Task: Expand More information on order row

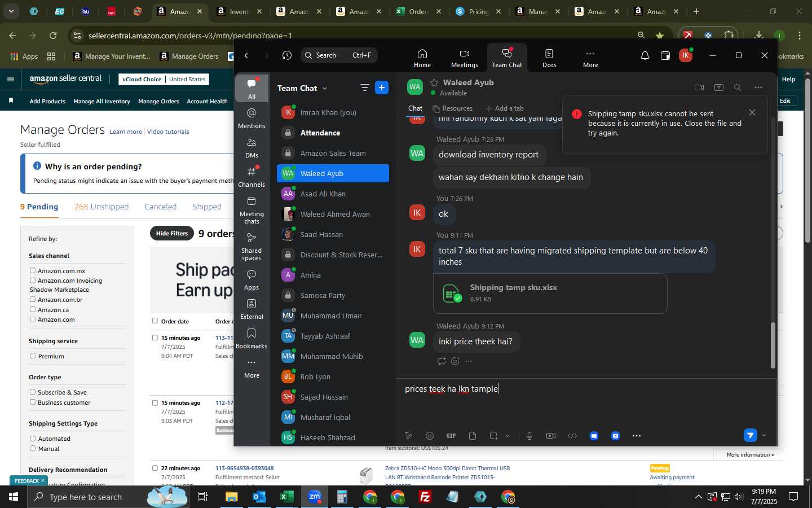Action: tap(750, 455)
